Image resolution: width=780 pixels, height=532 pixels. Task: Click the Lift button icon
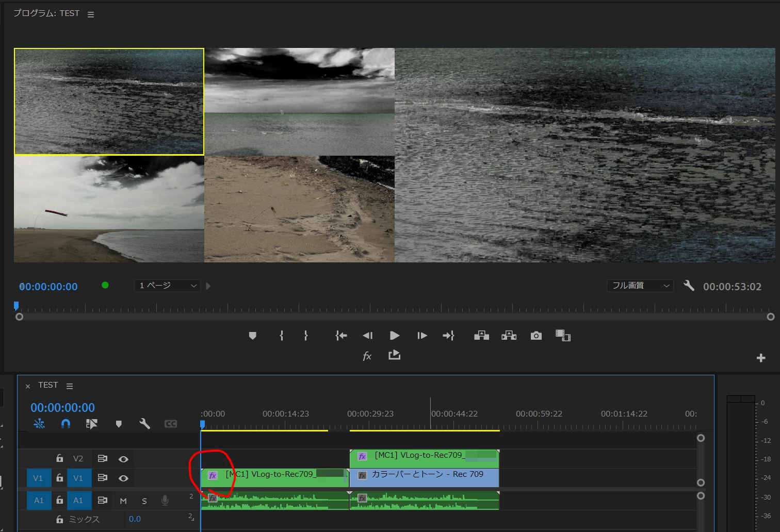pyautogui.click(x=481, y=336)
